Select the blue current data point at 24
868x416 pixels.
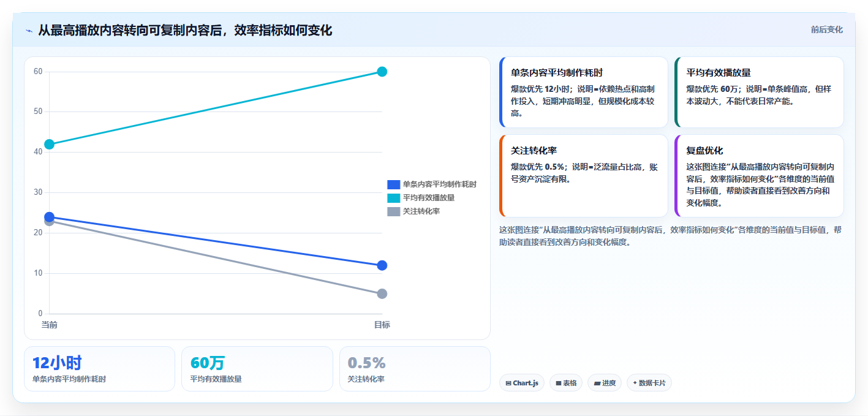click(50, 217)
